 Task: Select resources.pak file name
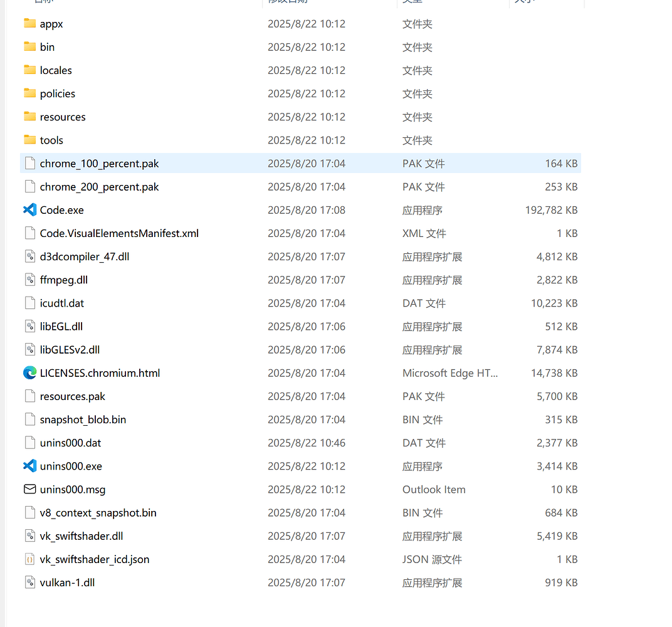[73, 396]
